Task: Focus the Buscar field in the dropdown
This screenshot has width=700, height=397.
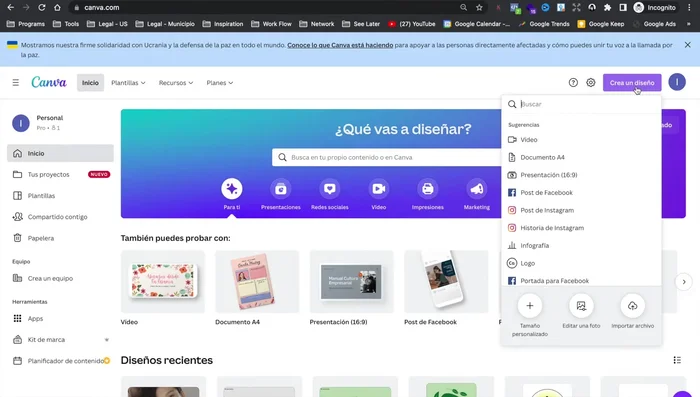Action: coord(581,104)
